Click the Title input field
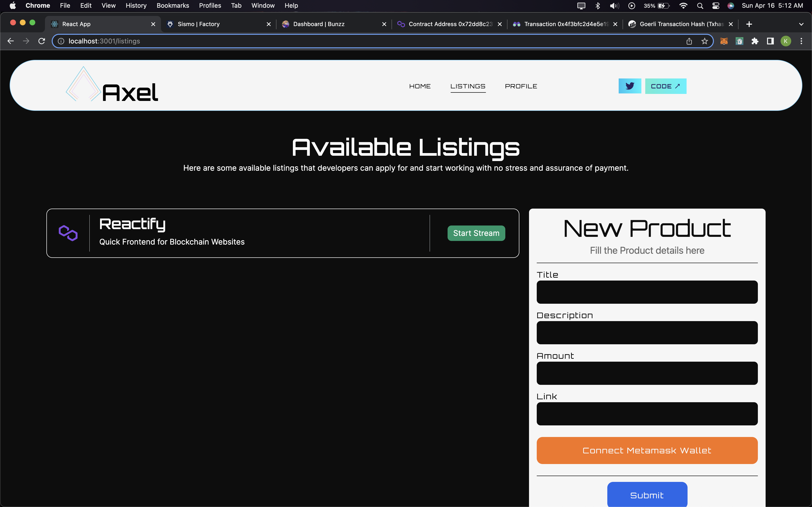Screen dimensions: 812x507 coord(647,292)
